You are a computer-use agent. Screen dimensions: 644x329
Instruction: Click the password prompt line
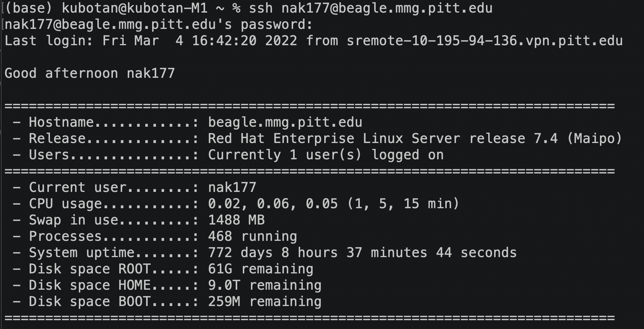(158, 24)
